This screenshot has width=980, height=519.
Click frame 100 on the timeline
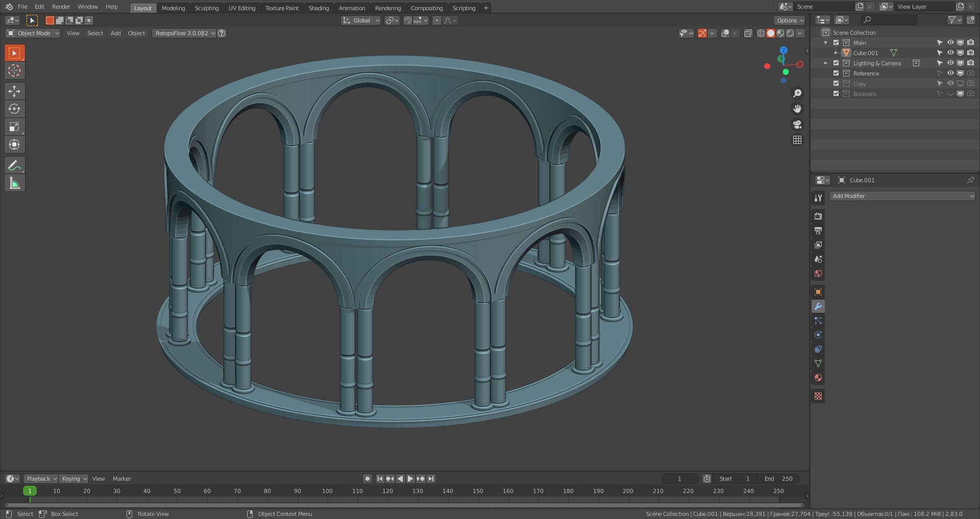click(327, 491)
